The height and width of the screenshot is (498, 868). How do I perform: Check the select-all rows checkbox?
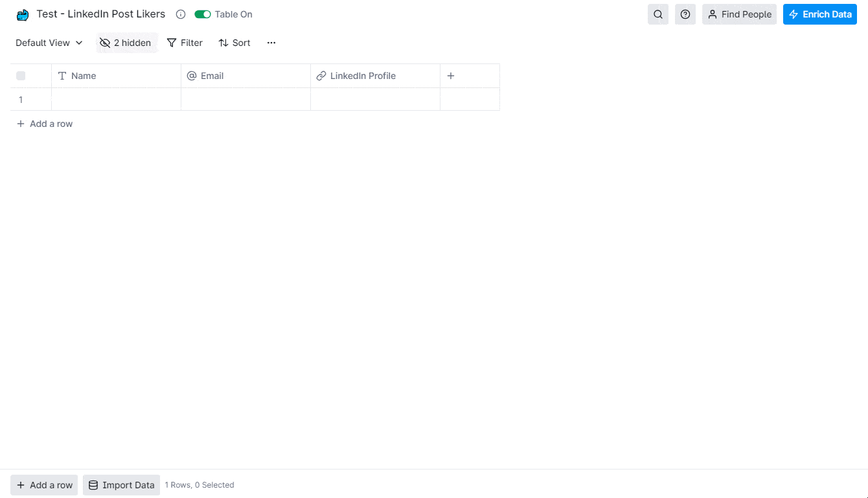point(21,76)
